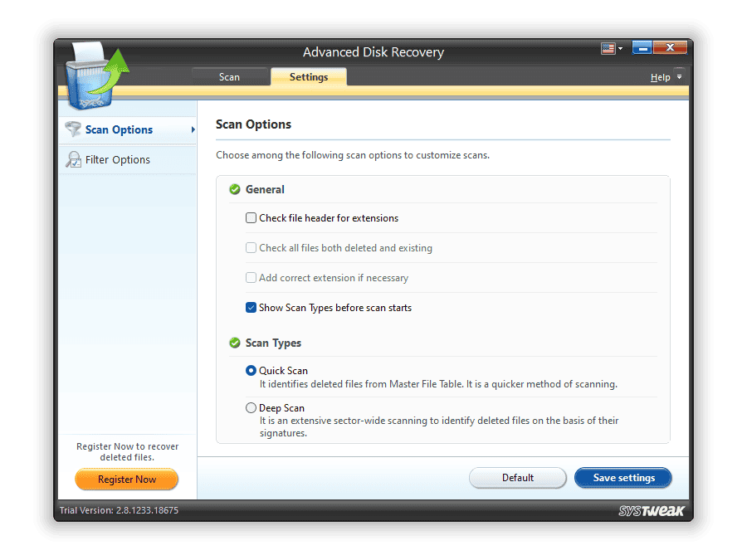Enable Check file header for extensions
Image resolution: width=747 pixels, height=560 pixels.
[251, 218]
